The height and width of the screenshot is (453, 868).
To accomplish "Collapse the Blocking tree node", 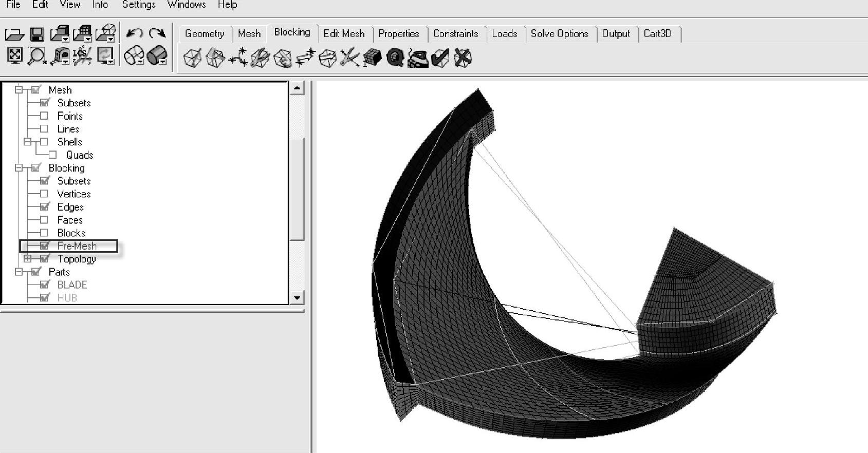I will click(x=19, y=167).
